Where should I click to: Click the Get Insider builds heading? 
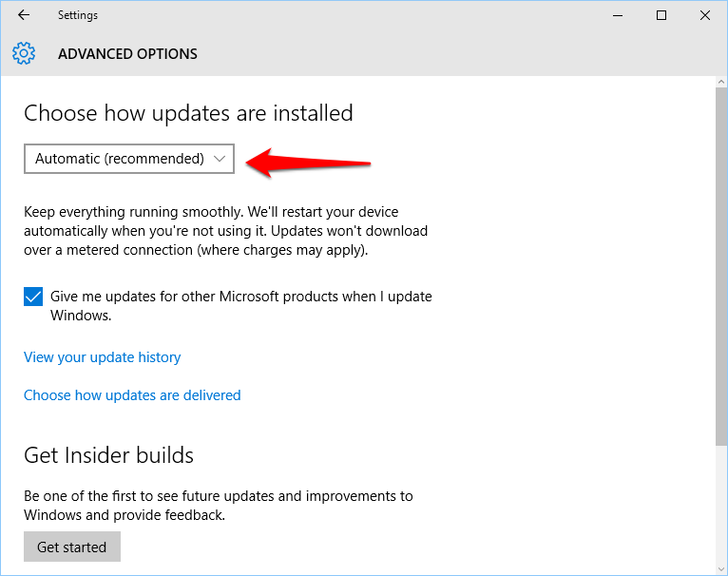pos(108,455)
